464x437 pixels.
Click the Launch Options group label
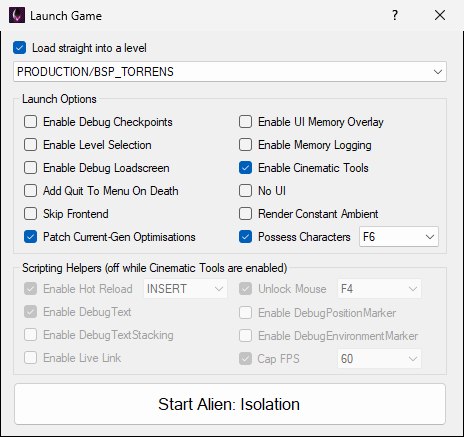[59, 99]
